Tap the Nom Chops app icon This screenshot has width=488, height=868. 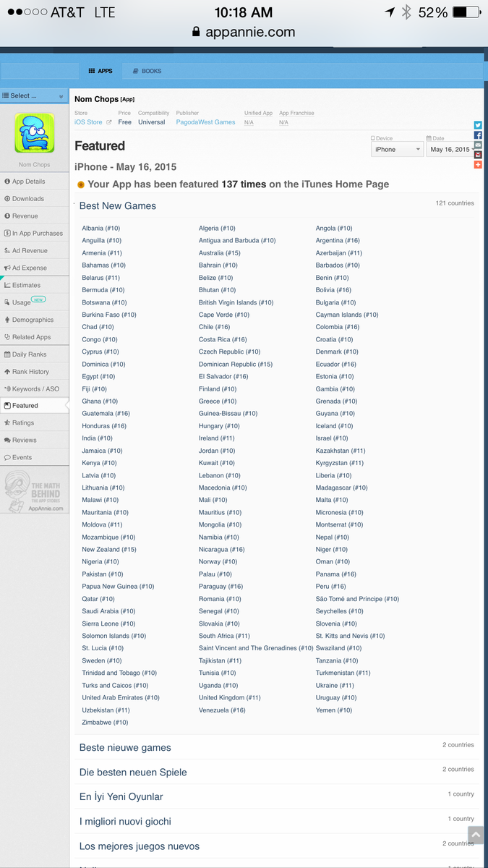[x=35, y=132]
